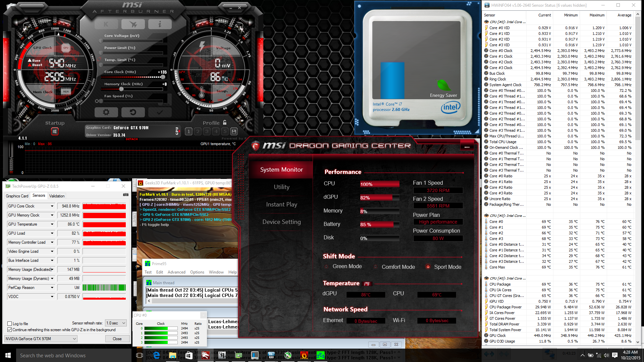Open the GPU Load sensor dropdown
This screenshot has height=362, width=644.
(52, 233)
